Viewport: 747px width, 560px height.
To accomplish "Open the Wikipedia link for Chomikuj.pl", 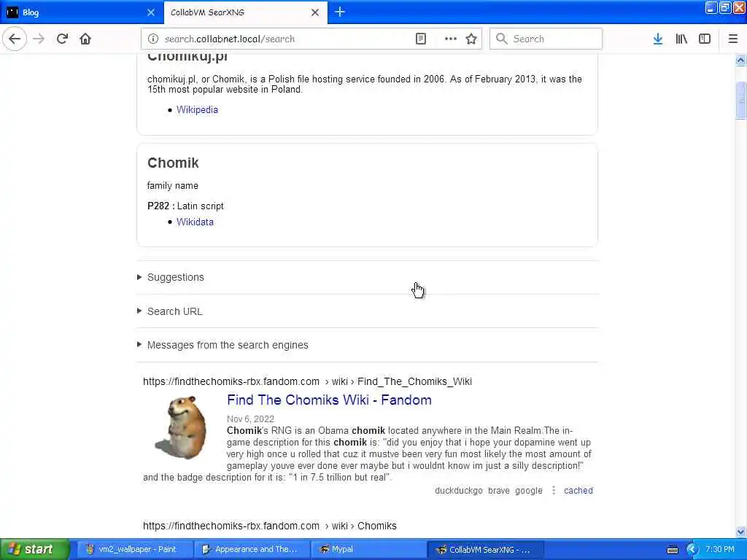I will click(x=197, y=109).
